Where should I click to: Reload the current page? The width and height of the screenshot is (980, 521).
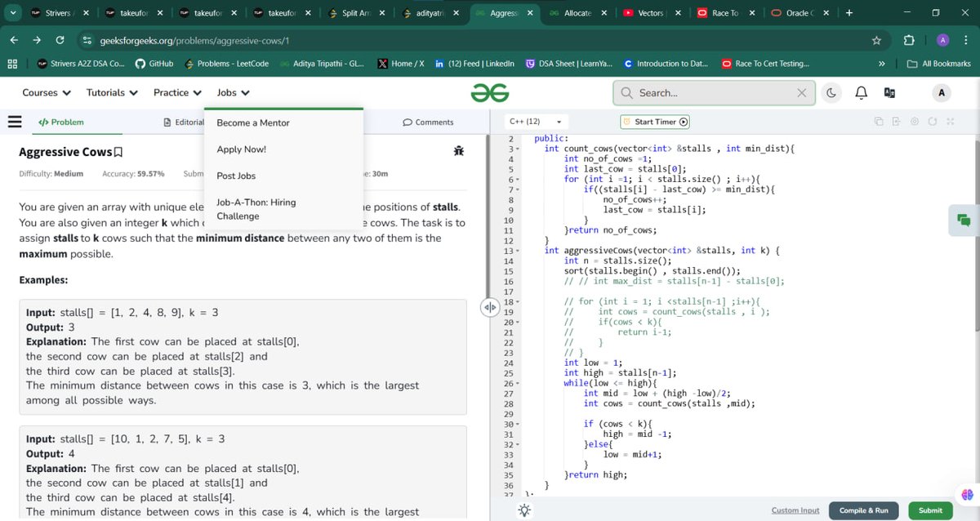pyautogui.click(x=60, y=40)
